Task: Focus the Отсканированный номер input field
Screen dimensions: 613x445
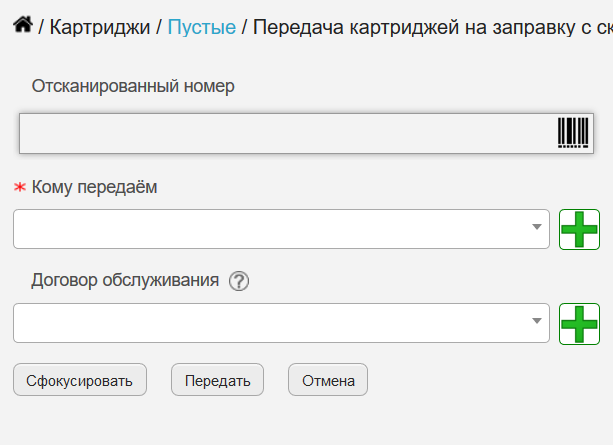Action: click(306, 133)
